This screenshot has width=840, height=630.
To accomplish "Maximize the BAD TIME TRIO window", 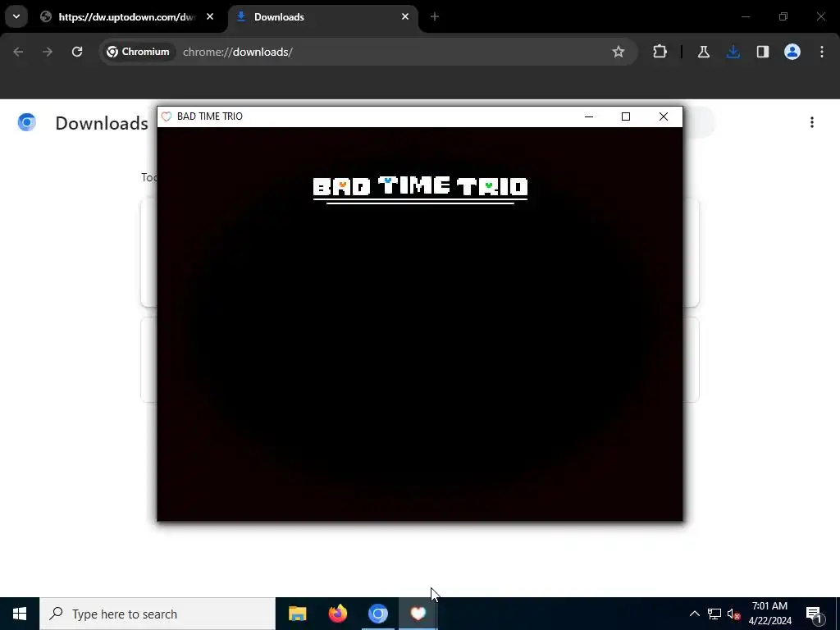I will click(x=626, y=116).
